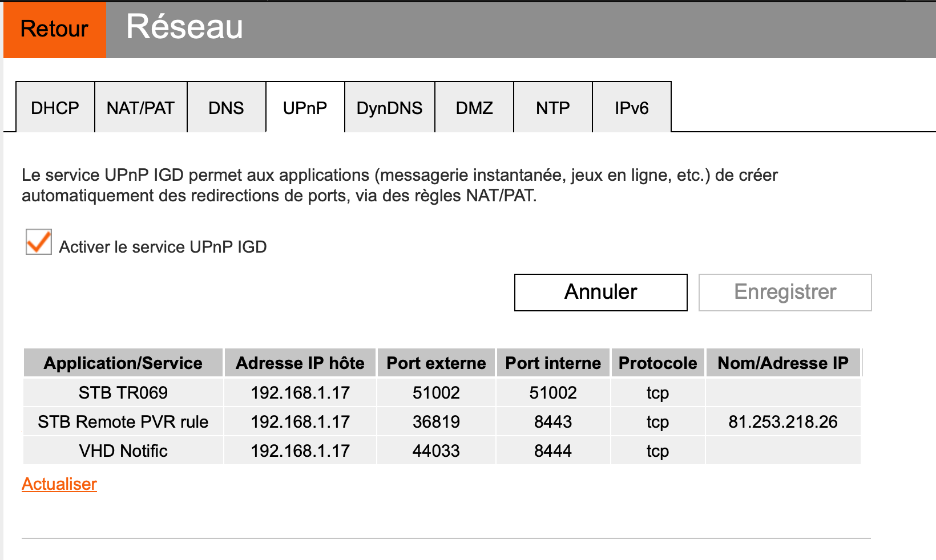
Task: Disable the UPnP IGD service checkbox
Action: (39, 242)
